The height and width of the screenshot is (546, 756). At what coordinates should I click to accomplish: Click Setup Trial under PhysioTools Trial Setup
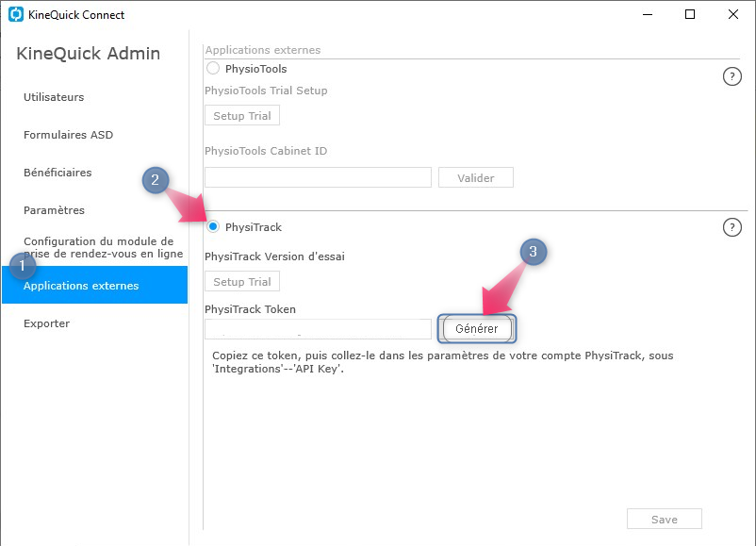point(242,116)
